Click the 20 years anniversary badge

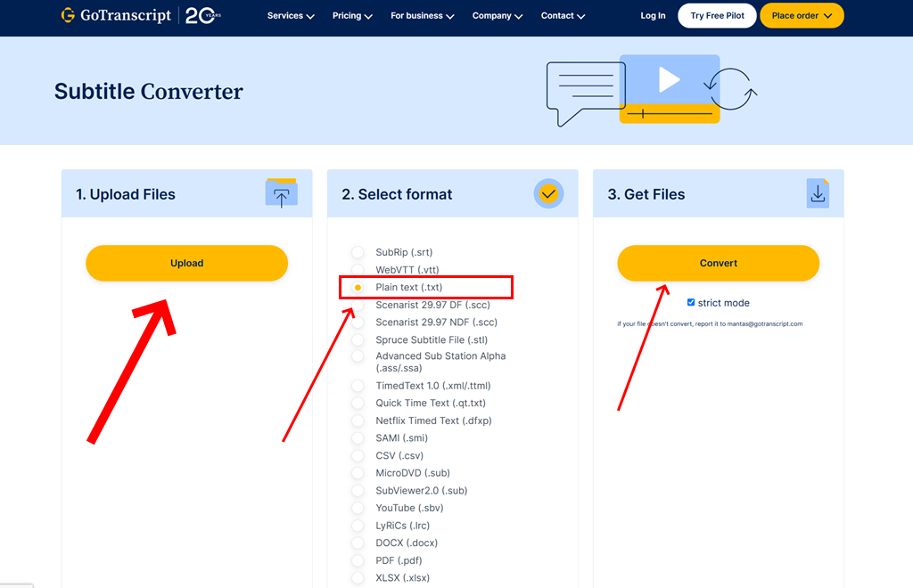point(204,15)
